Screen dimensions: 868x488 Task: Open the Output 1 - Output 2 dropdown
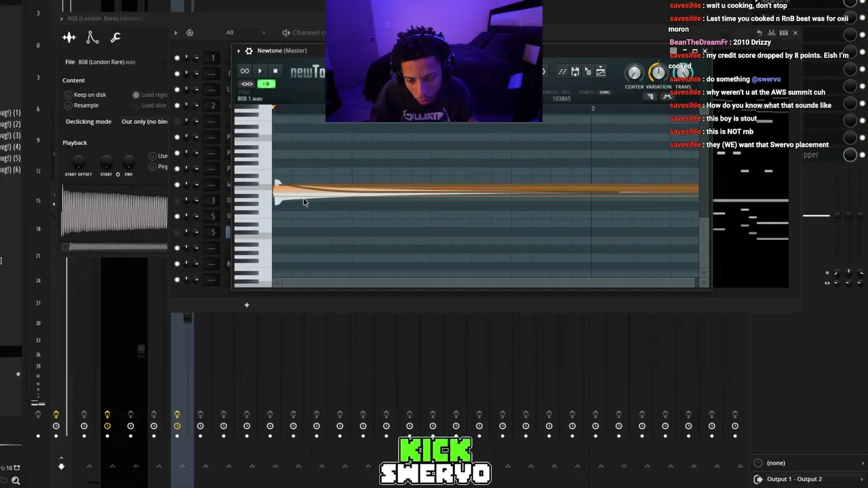(814, 479)
